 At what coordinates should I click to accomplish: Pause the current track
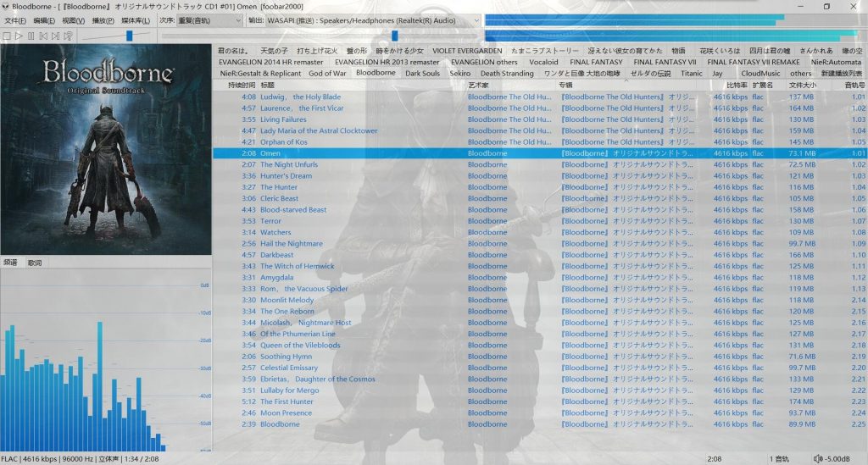(x=31, y=36)
